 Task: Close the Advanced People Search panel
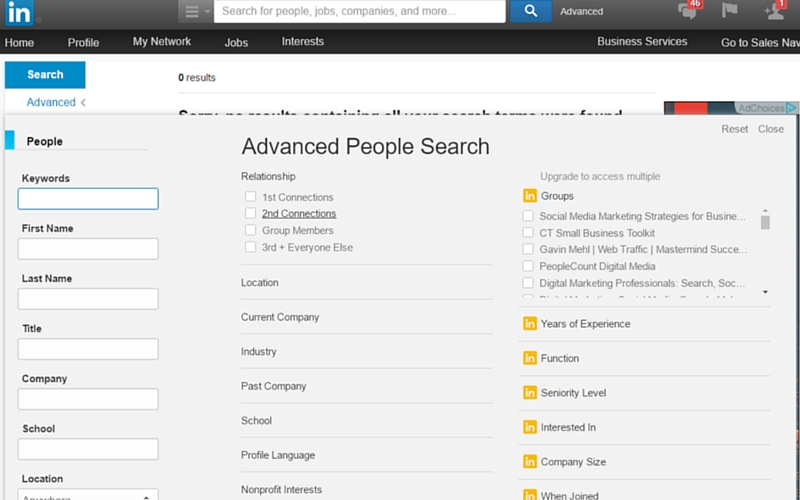pos(770,129)
